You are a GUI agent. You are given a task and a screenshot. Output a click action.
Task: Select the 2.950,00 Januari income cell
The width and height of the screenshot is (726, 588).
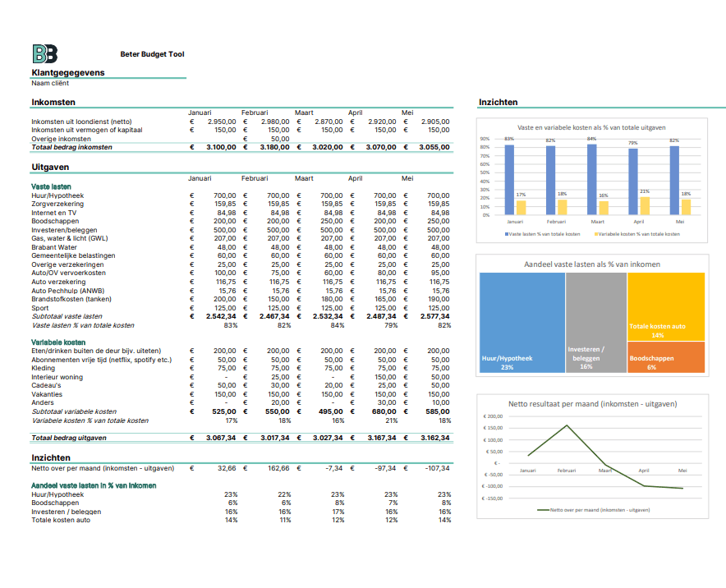click(x=221, y=122)
